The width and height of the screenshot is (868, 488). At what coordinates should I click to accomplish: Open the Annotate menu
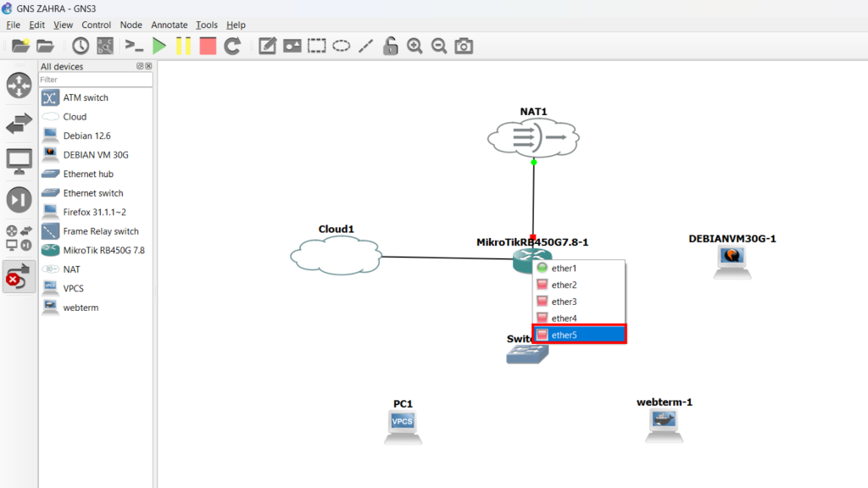click(170, 25)
